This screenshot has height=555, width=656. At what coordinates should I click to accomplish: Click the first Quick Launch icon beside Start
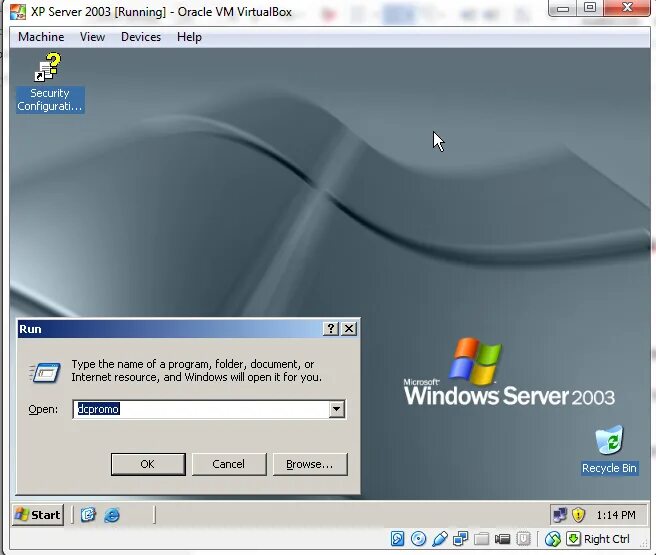tap(88, 514)
